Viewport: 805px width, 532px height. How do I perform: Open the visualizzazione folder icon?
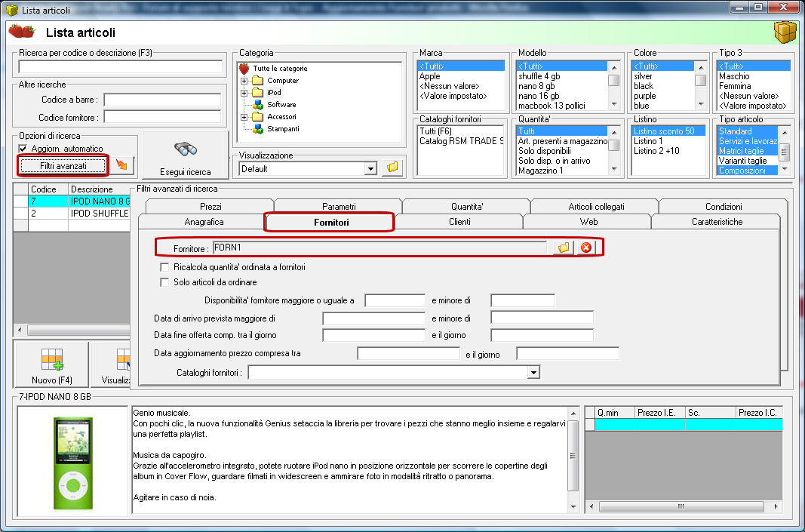392,168
